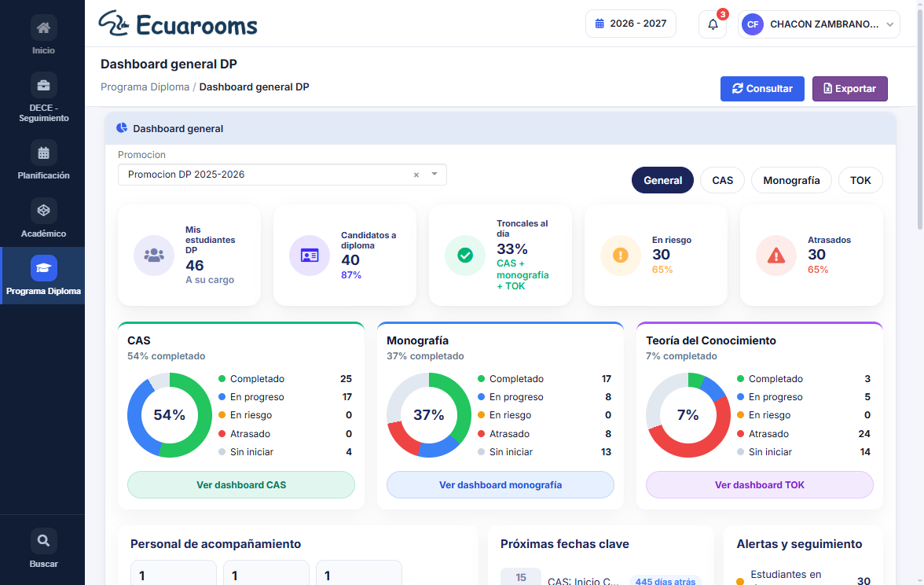Click the page vertical scrollbar
Screen dimensions: 924x585
[920, 118]
